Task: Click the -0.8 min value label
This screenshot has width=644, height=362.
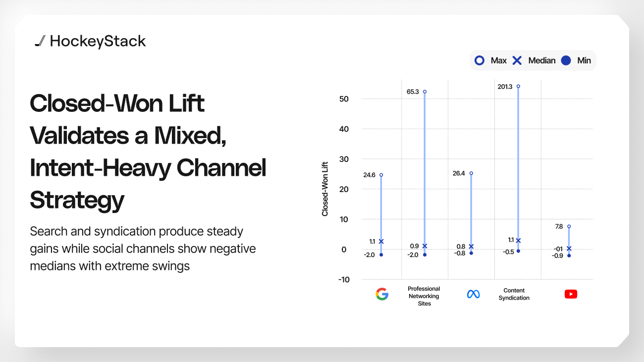Action: 460,253
